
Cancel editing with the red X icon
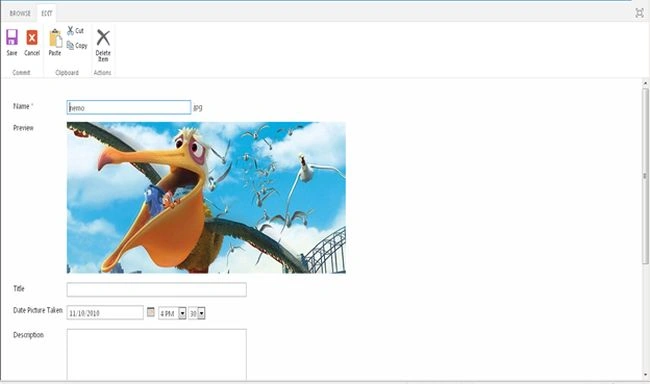click(32, 42)
